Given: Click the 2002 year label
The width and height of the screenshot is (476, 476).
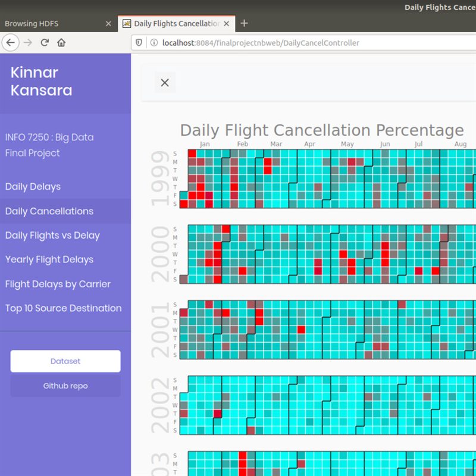Looking at the screenshot, I should click(x=160, y=405).
